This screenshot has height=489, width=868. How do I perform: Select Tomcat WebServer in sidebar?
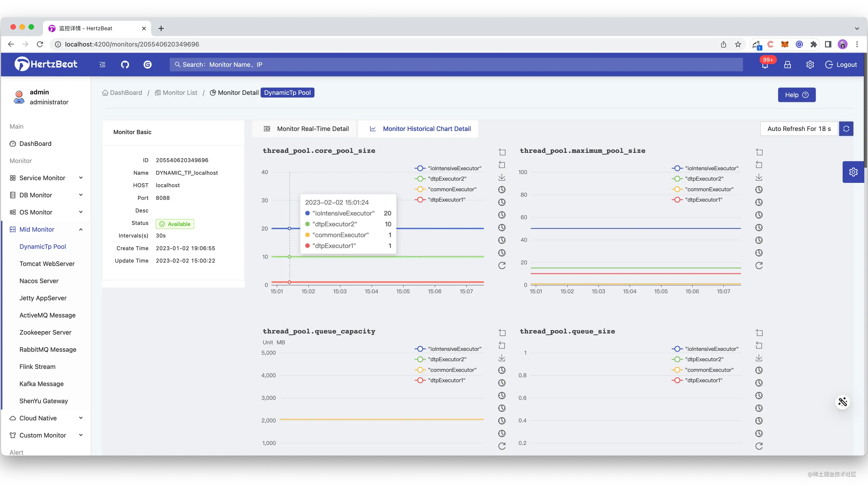click(x=47, y=264)
